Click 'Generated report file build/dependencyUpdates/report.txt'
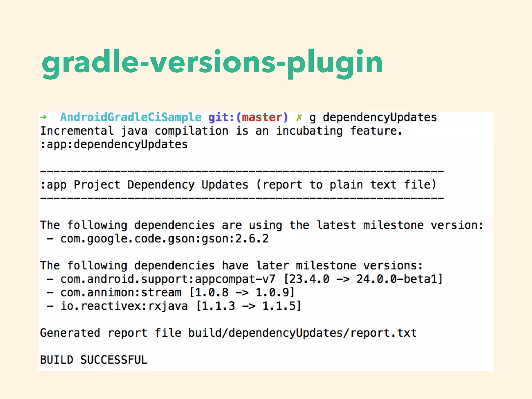This screenshot has width=532, height=399. click(x=228, y=333)
